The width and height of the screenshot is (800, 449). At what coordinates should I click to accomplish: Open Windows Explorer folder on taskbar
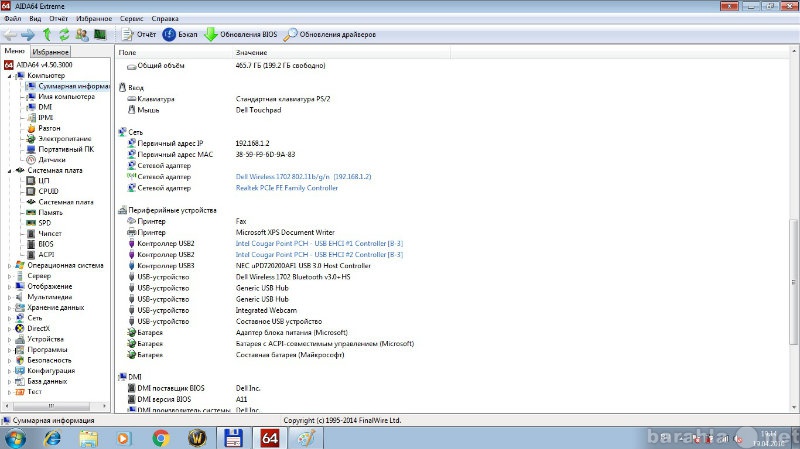(x=88, y=438)
